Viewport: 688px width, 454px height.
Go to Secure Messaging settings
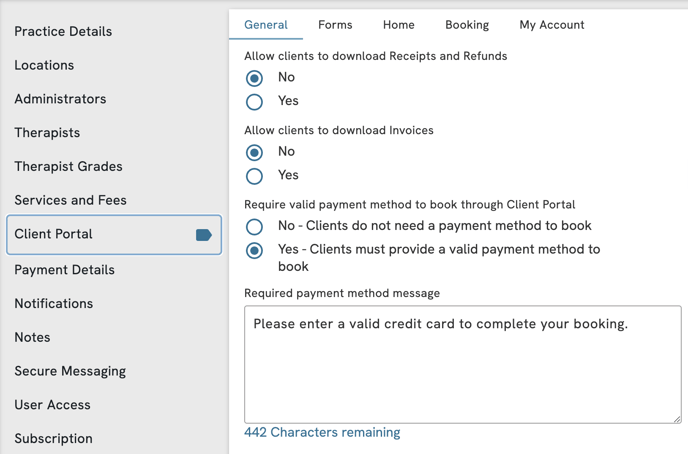pyautogui.click(x=70, y=371)
